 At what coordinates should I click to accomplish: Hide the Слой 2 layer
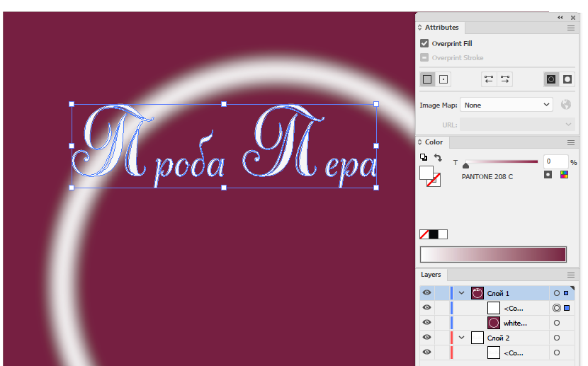pyautogui.click(x=426, y=337)
